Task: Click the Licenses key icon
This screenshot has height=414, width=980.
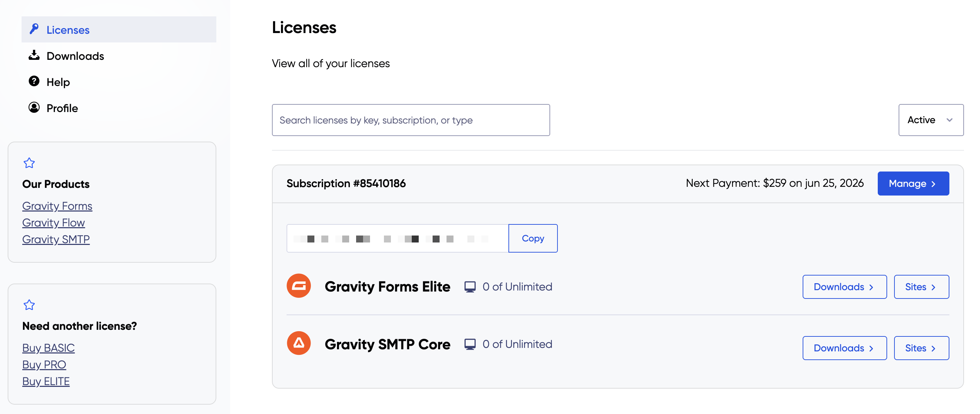Action: 34,29
